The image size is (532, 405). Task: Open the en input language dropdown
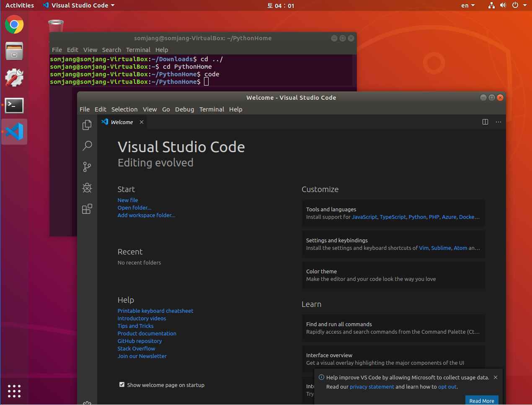468,5
